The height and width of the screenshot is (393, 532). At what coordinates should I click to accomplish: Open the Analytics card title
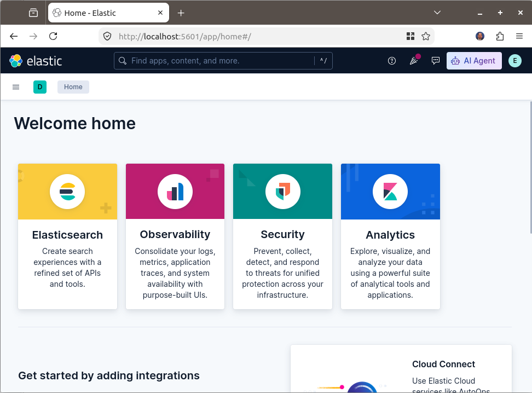click(x=390, y=235)
